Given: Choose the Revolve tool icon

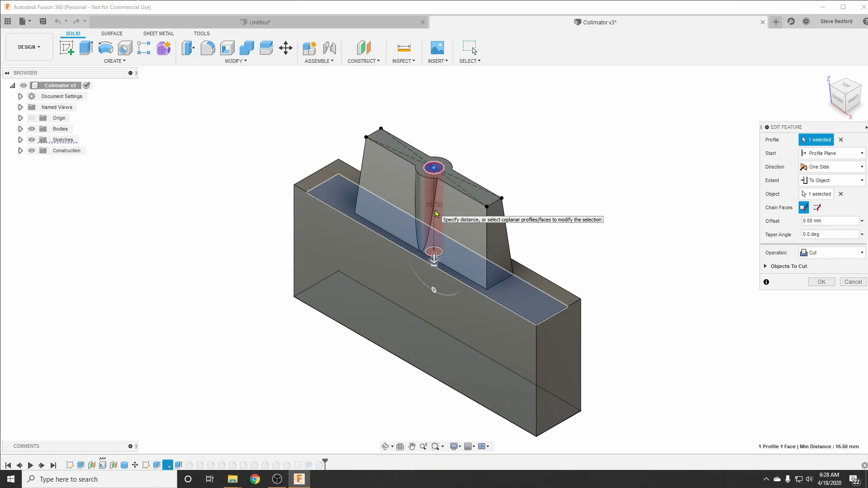Looking at the screenshot, I should (x=105, y=48).
